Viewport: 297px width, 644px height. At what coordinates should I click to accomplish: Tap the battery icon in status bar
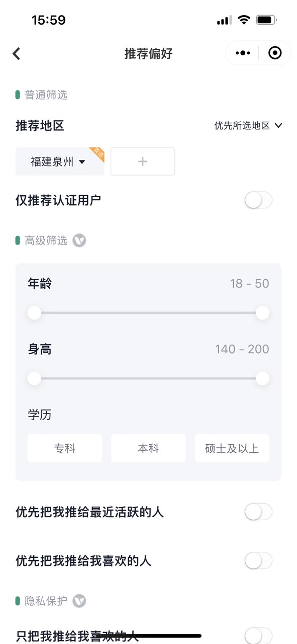click(266, 20)
